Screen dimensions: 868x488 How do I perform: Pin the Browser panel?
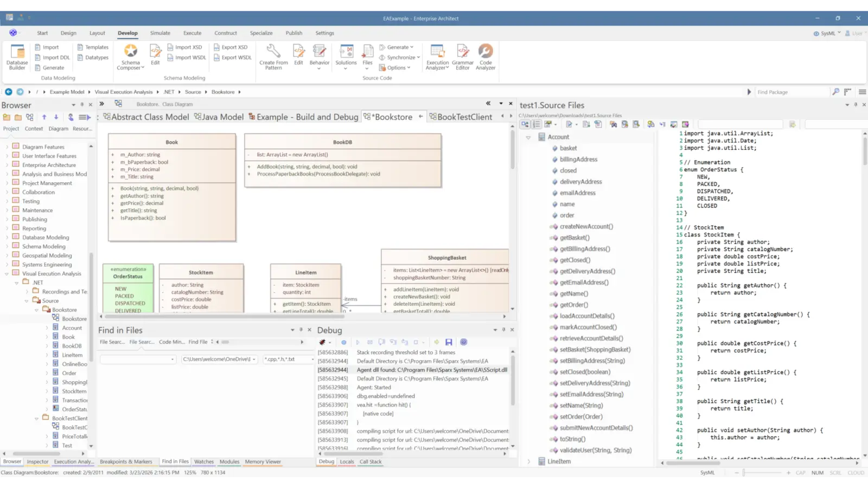pyautogui.click(x=81, y=105)
